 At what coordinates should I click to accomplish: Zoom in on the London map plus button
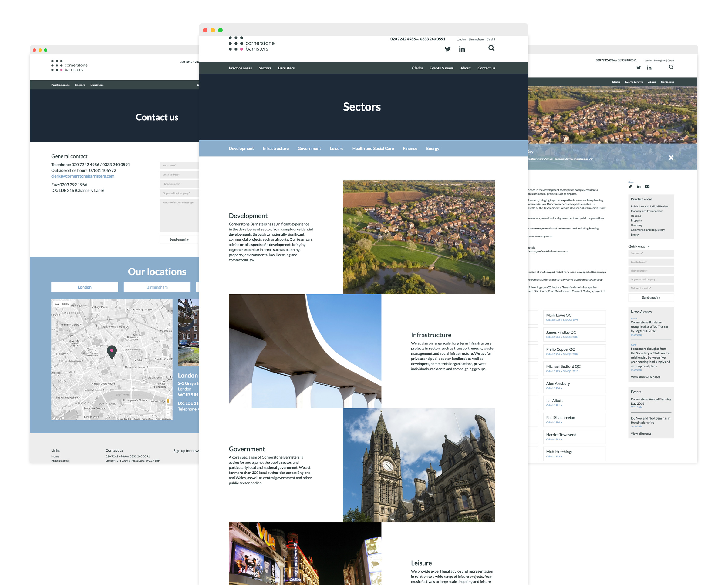point(168,408)
